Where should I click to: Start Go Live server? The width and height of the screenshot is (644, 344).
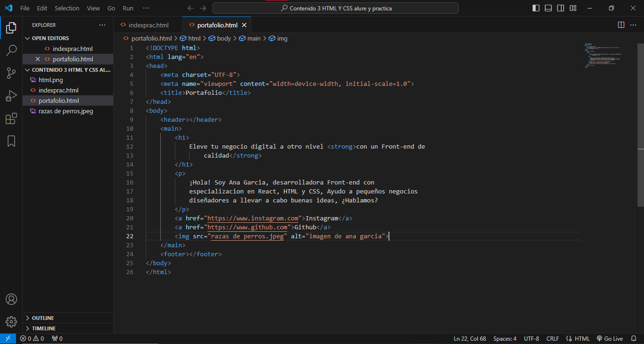point(610,338)
